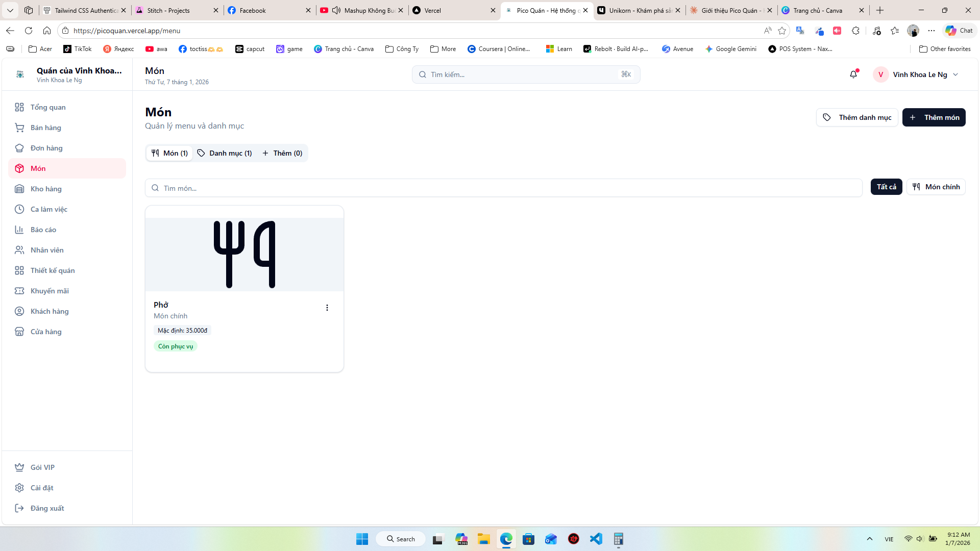Open the notifications bell icon
Screen dimensions: 980x551
[x=853, y=74]
